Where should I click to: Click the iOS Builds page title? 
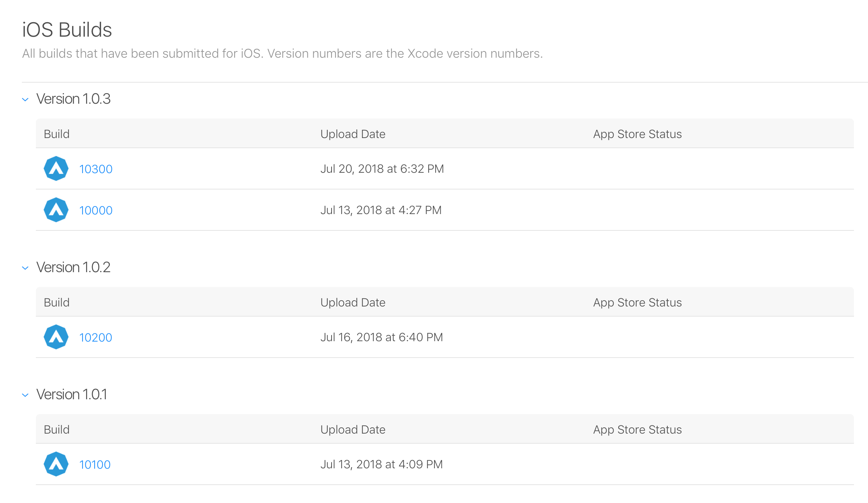[x=67, y=30]
